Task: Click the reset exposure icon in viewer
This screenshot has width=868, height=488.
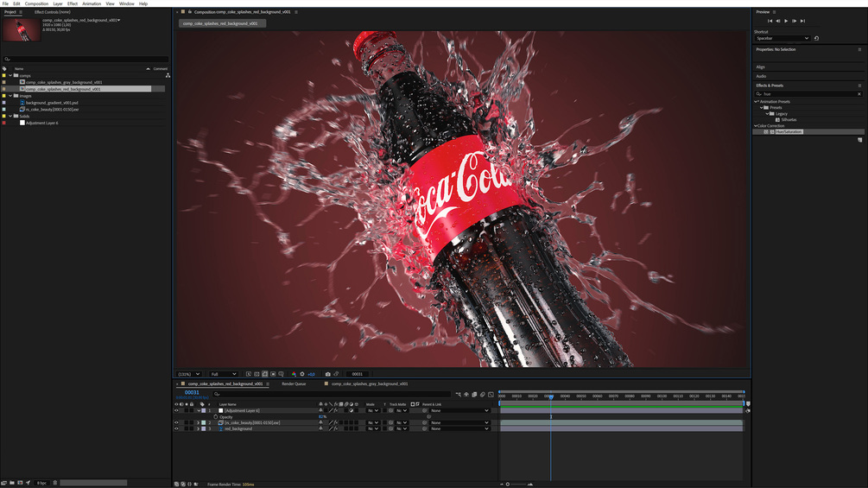Action: (301, 374)
